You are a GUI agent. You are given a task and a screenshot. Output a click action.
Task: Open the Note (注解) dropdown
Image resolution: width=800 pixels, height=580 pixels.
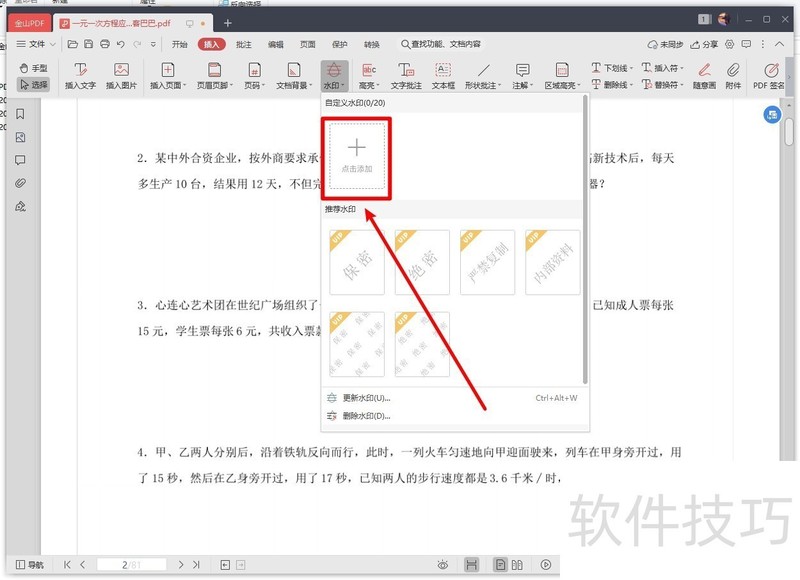(x=522, y=75)
